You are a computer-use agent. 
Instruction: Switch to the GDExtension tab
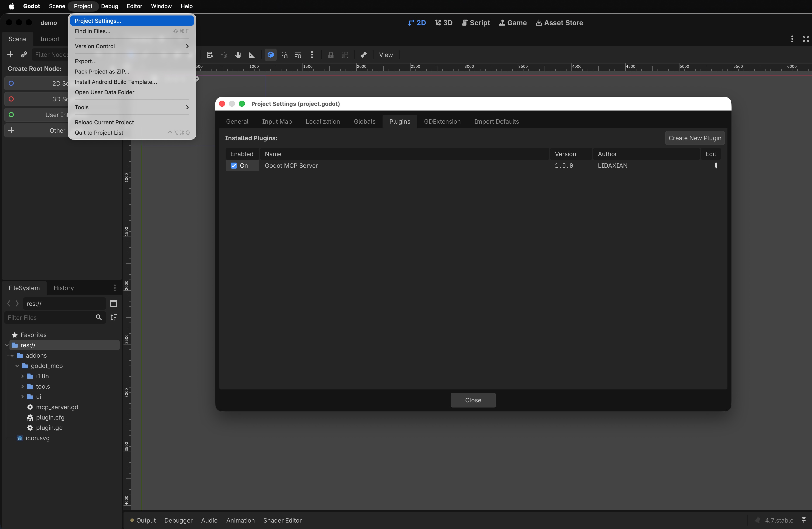pyautogui.click(x=442, y=121)
